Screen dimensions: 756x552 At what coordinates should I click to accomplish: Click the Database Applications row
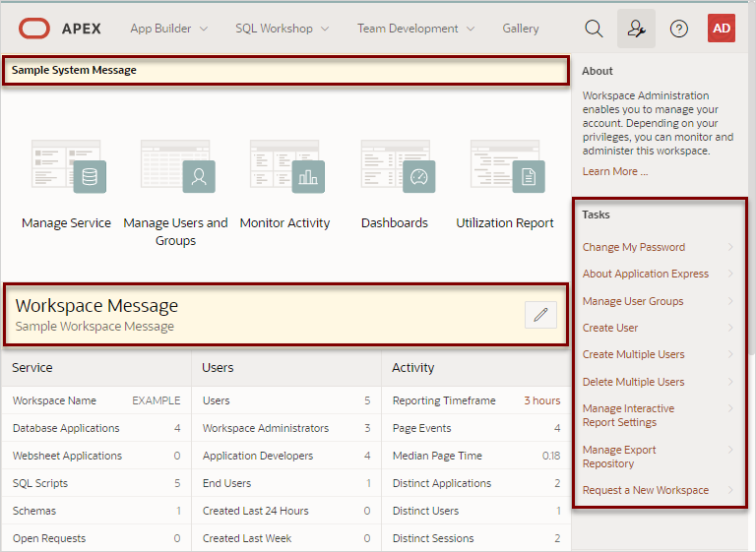tap(96, 428)
